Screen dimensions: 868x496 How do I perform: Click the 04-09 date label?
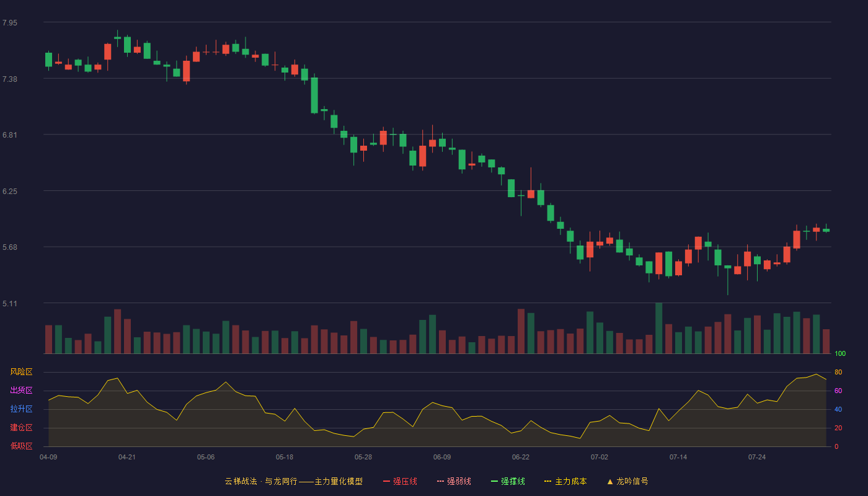(x=48, y=457)
